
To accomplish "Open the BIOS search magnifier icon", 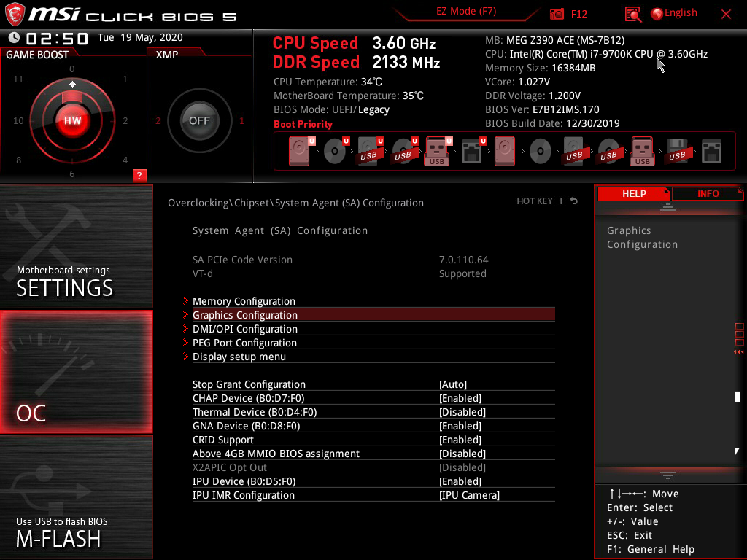I will [632, 14].
